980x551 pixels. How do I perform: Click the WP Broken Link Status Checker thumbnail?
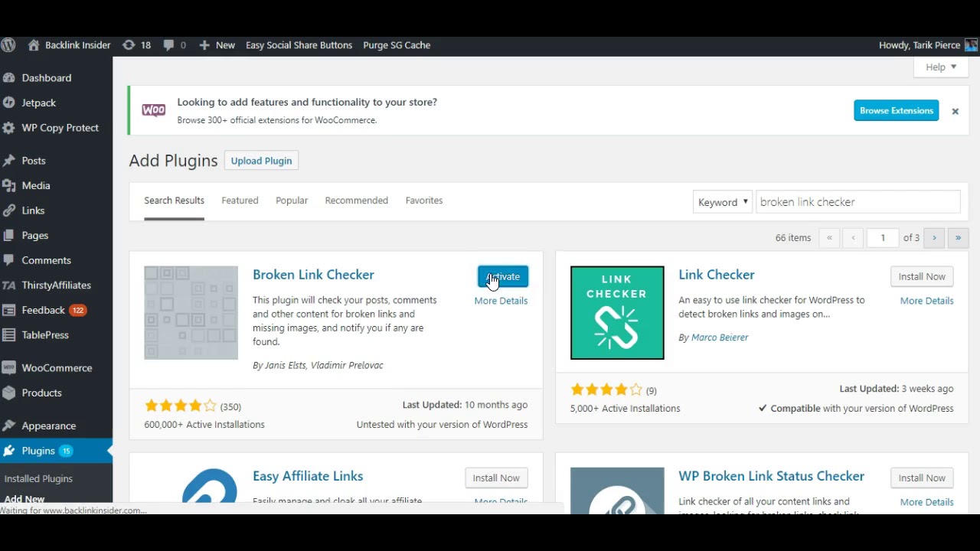617,490
